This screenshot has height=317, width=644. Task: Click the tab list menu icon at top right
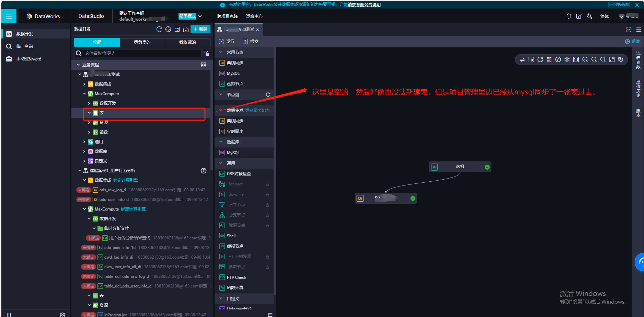pyautogui.click(x=639, y=30)
